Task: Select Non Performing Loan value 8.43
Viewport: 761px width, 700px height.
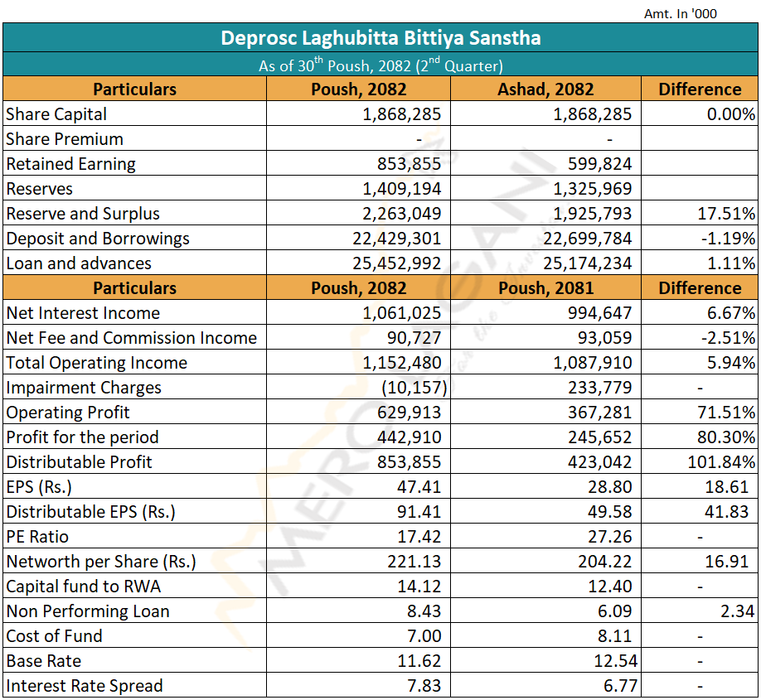Action: click(424, 611)
